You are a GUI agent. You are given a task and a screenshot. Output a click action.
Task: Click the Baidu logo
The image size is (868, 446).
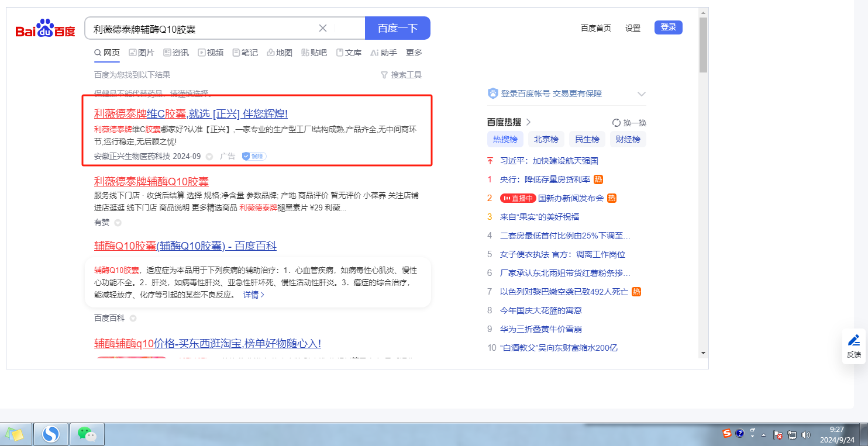click(x=45, y=28)
